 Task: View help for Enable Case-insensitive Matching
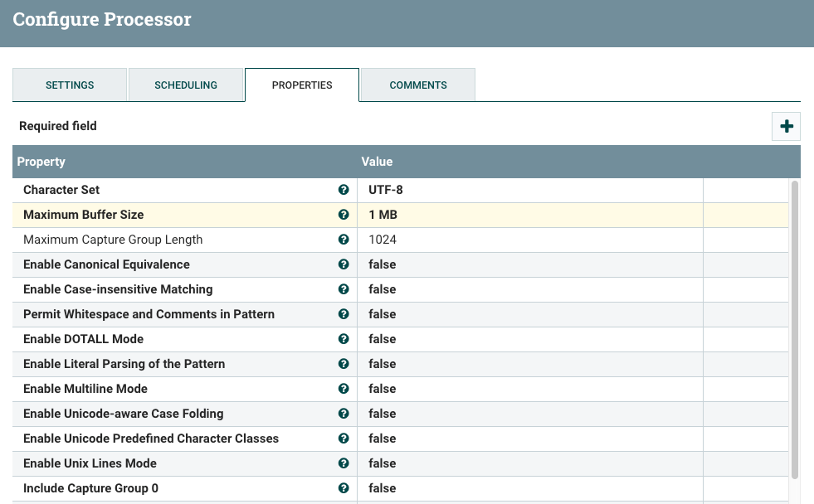tap(344, 289)
